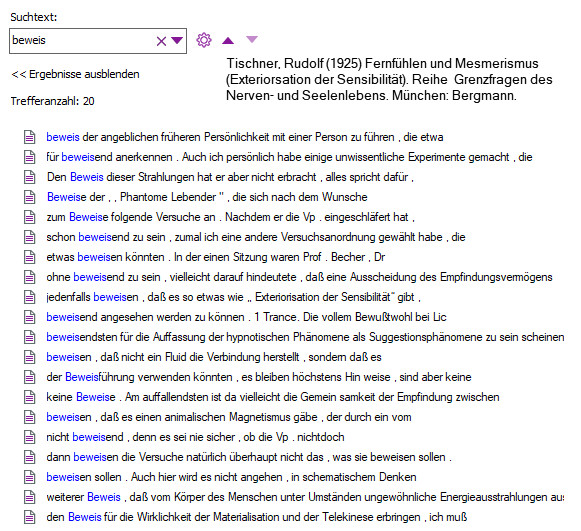
Task: Open result 'ohne beweisend zu sein, vielleicht darauf'
Action: coord(299,277)
